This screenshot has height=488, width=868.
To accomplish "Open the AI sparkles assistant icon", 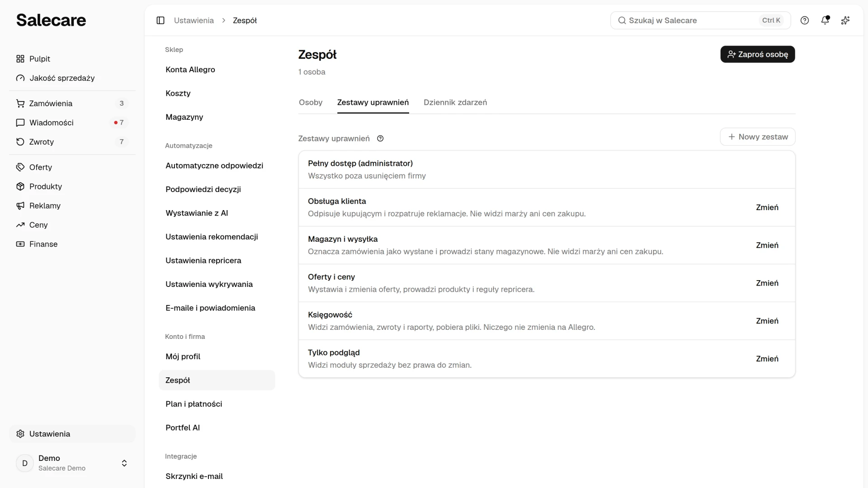I will pos(845,20).
